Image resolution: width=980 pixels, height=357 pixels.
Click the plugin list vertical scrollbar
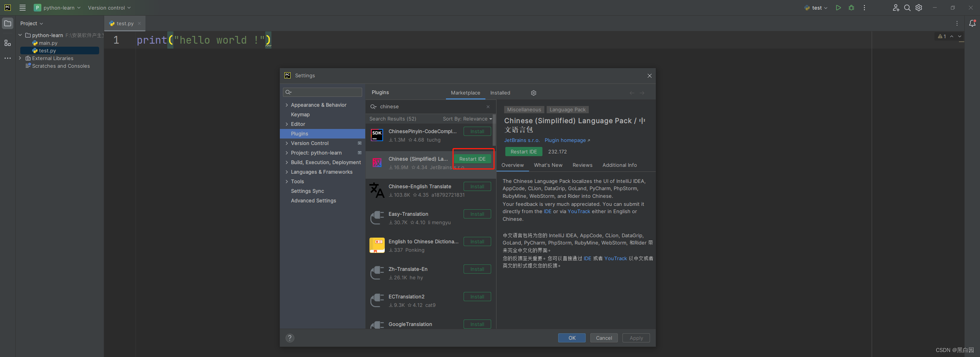click(x=494, y=130)
